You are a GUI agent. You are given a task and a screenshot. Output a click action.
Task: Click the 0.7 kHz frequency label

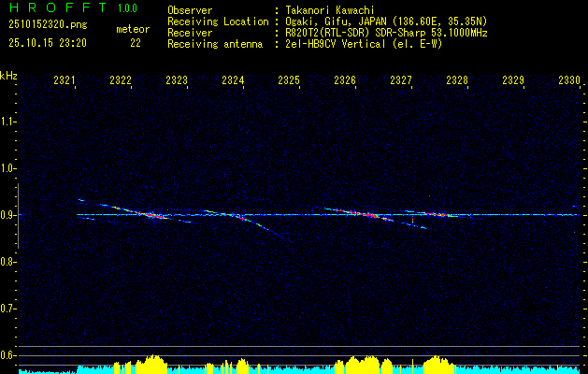[7, 309]
